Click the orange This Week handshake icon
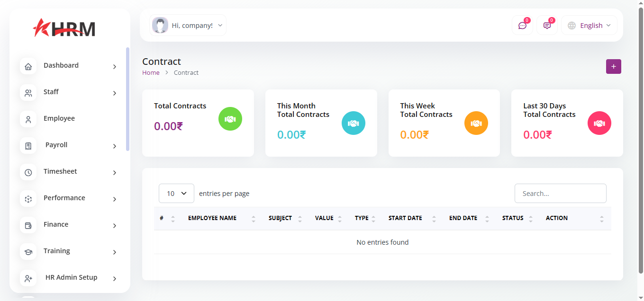The width and height of the screenshot is (644, 301). (476, 123)
